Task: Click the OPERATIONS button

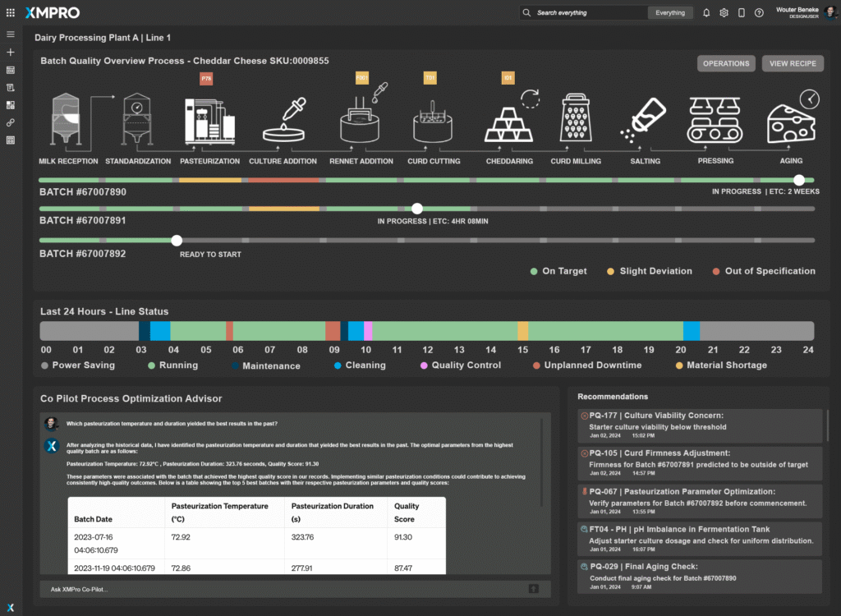Action: click(x=726, y=64)
